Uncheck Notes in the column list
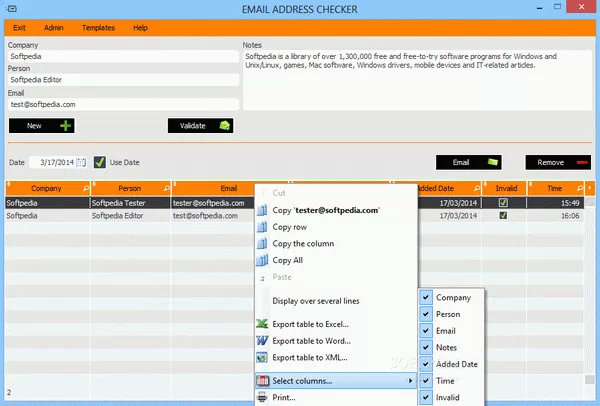Image resolution: width=600 pixels, height=406 pixels. click(427, 348)
